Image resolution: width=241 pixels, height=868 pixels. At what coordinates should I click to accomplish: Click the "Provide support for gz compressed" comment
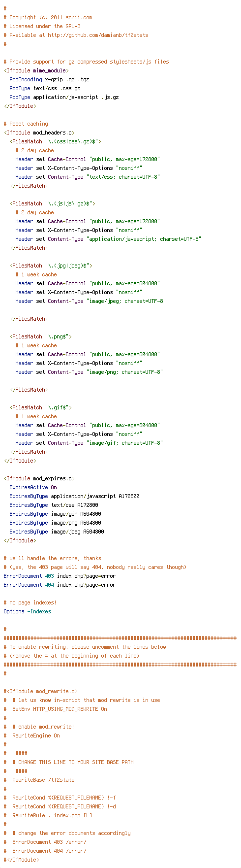(86, 62)
